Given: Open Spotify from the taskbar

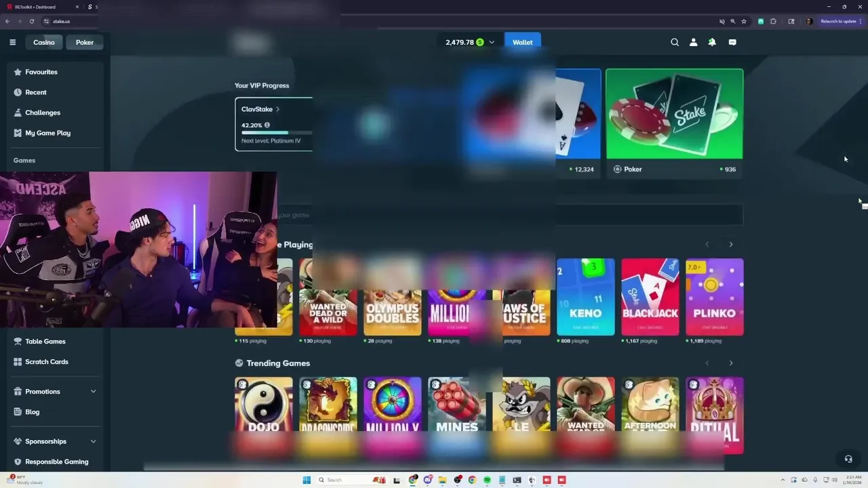Looking at the screenshot, I should point(487,480).
